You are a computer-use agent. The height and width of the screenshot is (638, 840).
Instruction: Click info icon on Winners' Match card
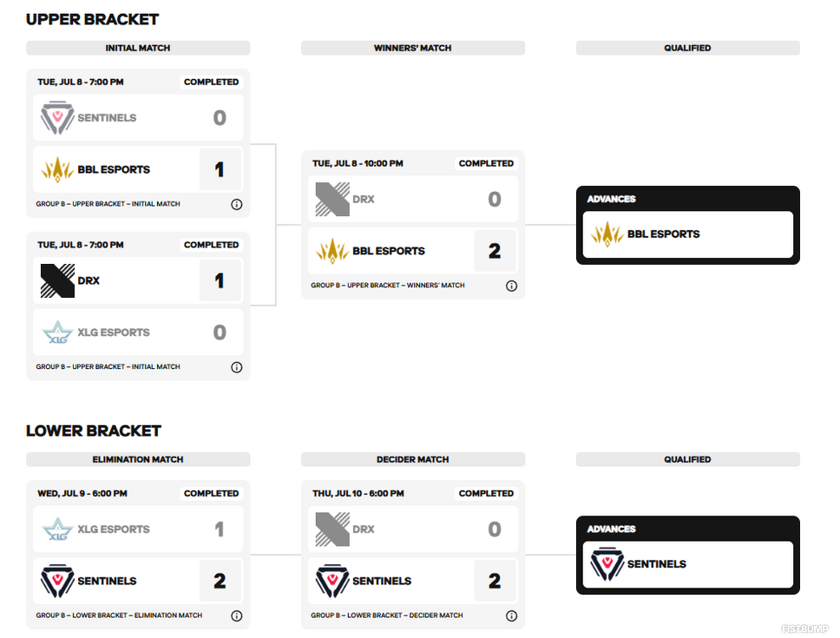pos(512,286)
